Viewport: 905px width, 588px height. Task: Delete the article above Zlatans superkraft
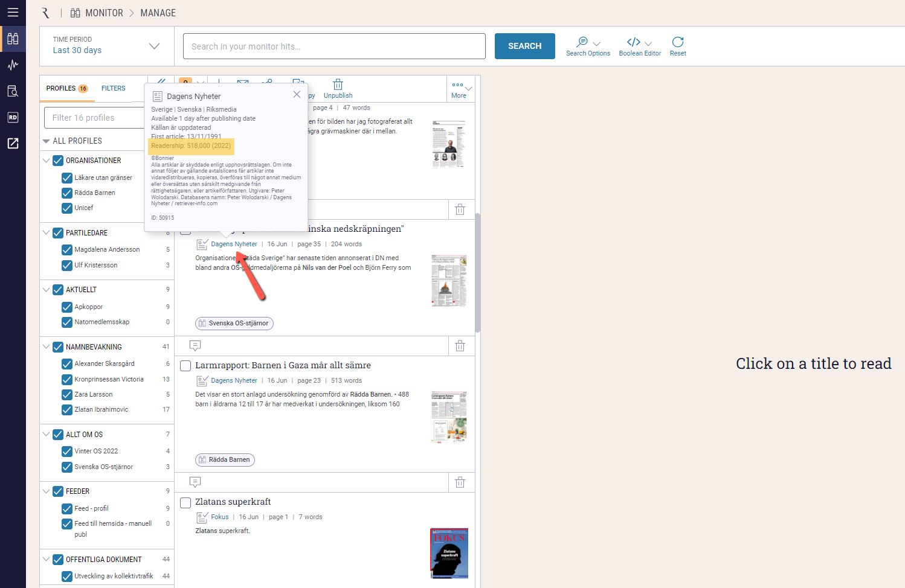click(460, 482)
